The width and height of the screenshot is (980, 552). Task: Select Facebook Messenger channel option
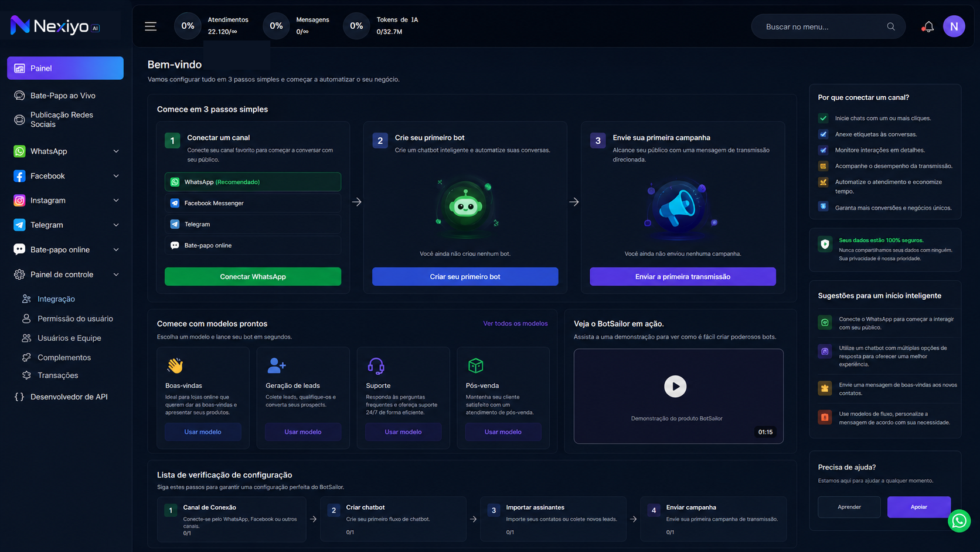253,203
